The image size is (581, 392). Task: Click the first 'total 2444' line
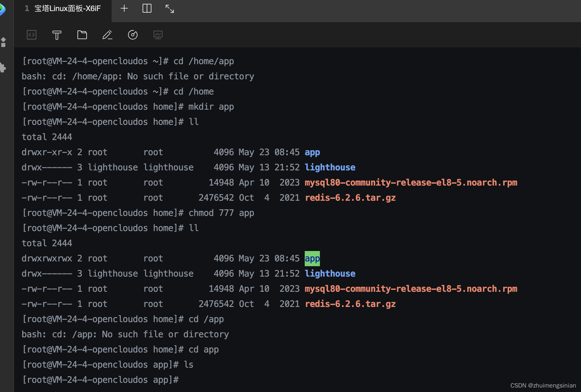pyautogui.click(x=47, y=137)
